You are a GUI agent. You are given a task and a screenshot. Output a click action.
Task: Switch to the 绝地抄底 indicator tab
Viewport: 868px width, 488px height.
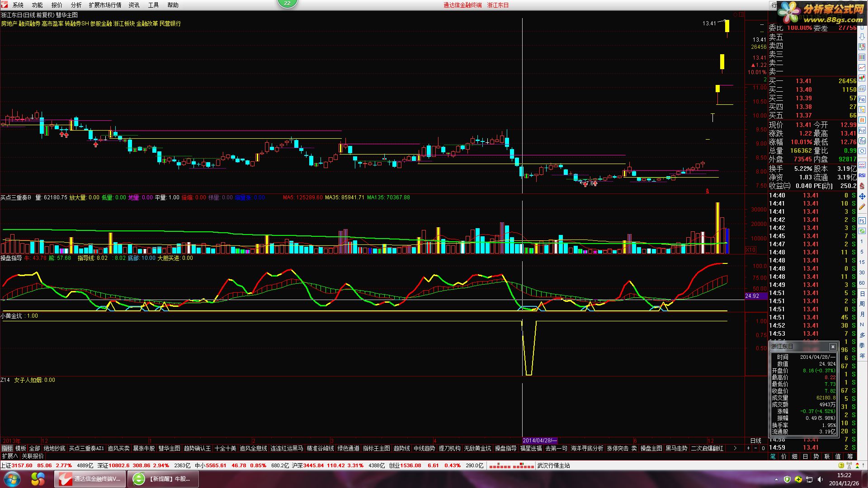54,448
